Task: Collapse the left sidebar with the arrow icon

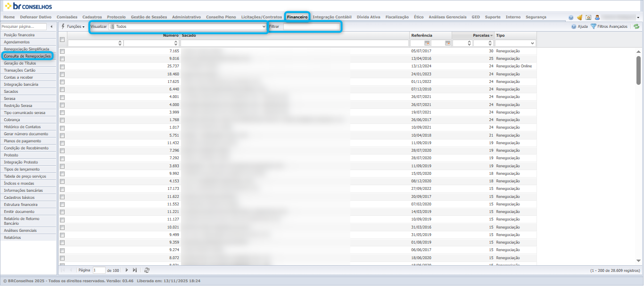Action: 51,27
